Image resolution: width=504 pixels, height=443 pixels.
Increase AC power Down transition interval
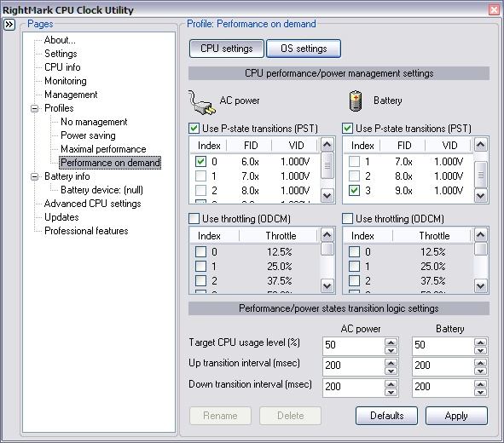[391, 384]
